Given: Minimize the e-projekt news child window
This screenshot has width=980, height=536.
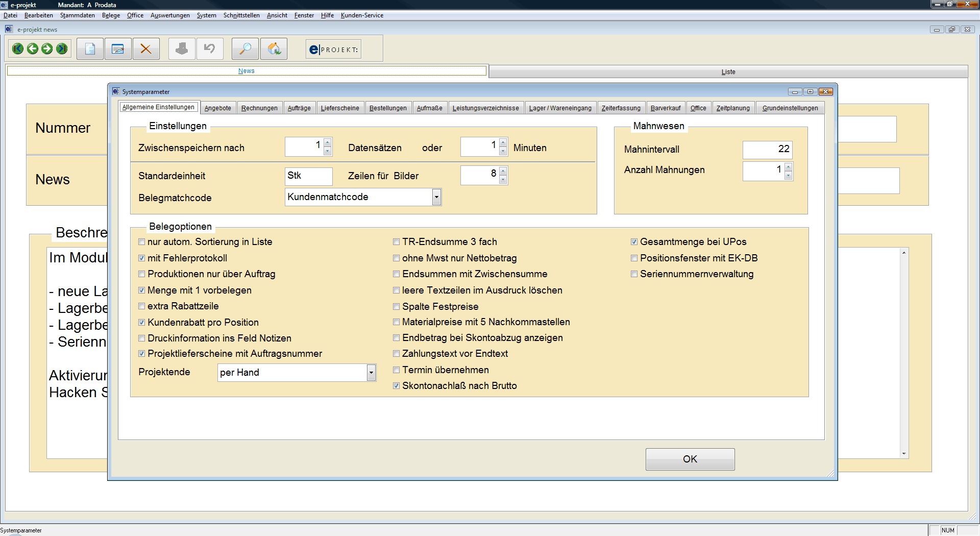Looking at the screenshot, I should (937, 30).
